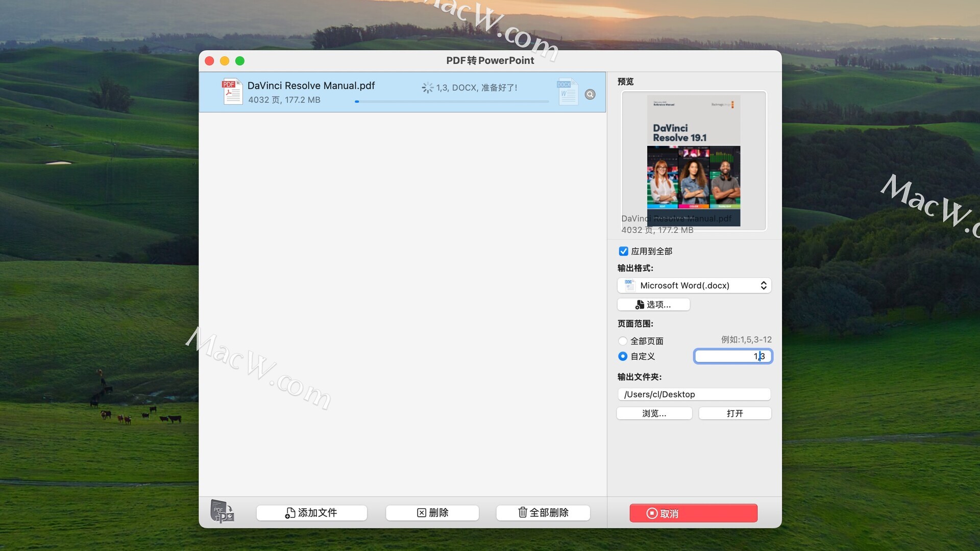Click the output folder path field /Users/cl/Desktop
Screen dimensions: 980x551
tap(694, 394)
